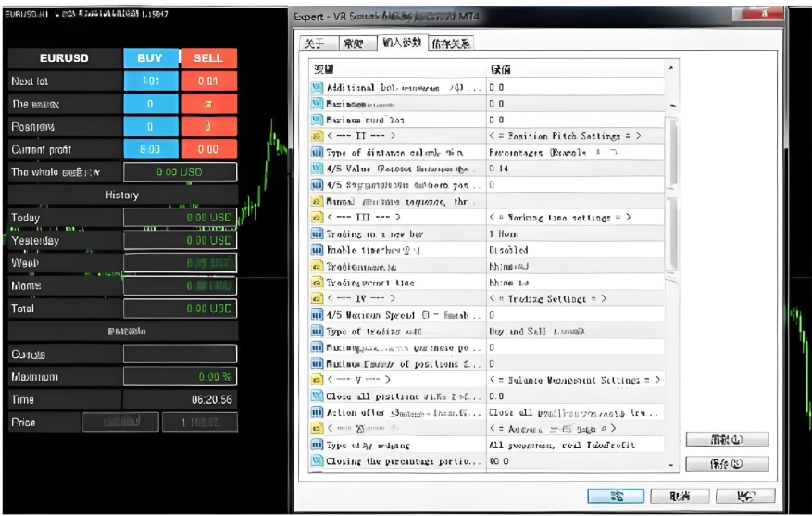Viewport: 812px width, 516px height.
Task: Click the 0.14 value field
Action: [x=574, y=169]
